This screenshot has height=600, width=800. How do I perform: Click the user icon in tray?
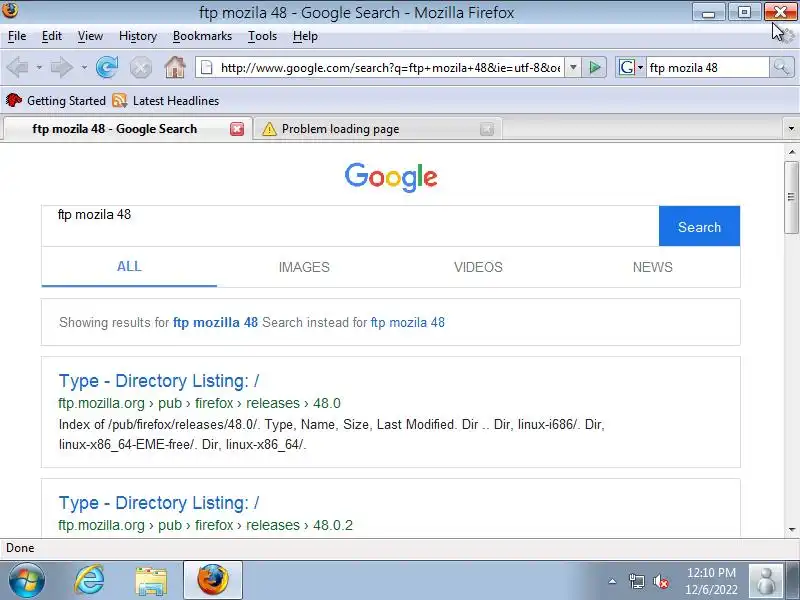tap(766, 581)
